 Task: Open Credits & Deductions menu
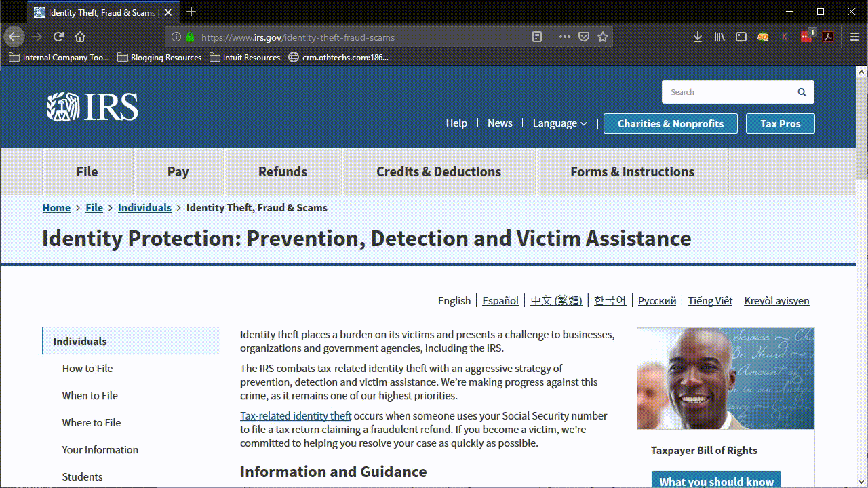click(439, 171)
